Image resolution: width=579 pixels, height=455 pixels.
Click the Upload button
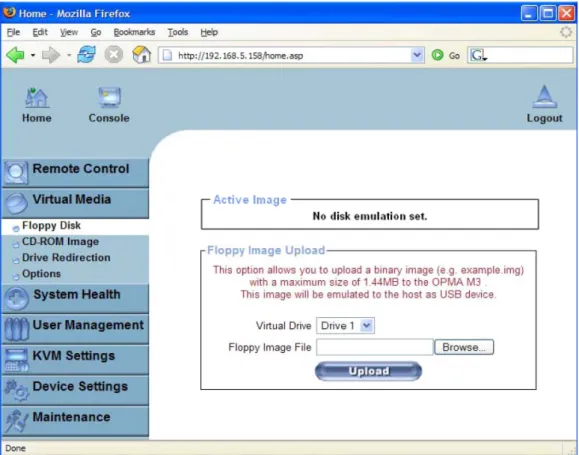pos(368,371)
